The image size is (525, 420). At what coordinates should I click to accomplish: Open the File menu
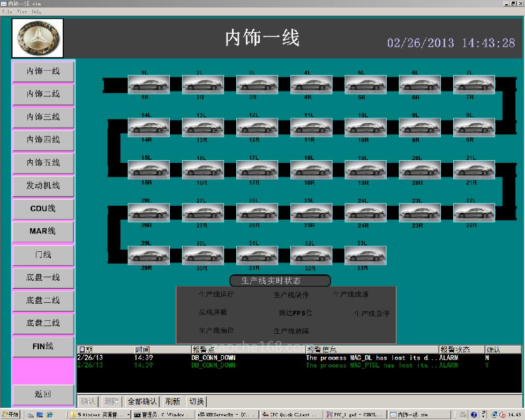click(7, 11)
